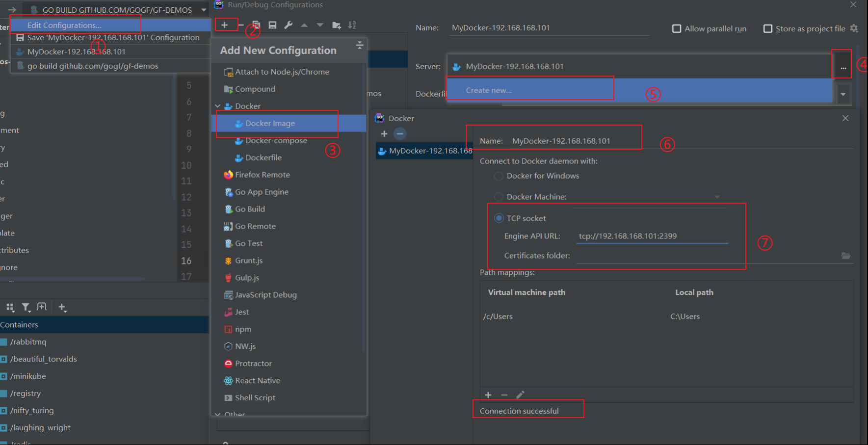This screenshot has height=445, width=868.
Task: Enable Allow parallel run checkbox
Action: 677,28
